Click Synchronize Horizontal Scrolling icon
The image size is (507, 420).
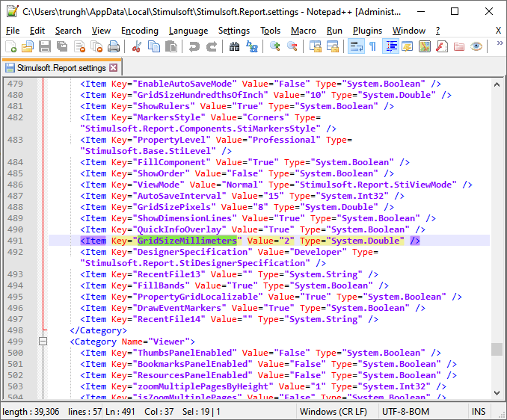(333, 46)
